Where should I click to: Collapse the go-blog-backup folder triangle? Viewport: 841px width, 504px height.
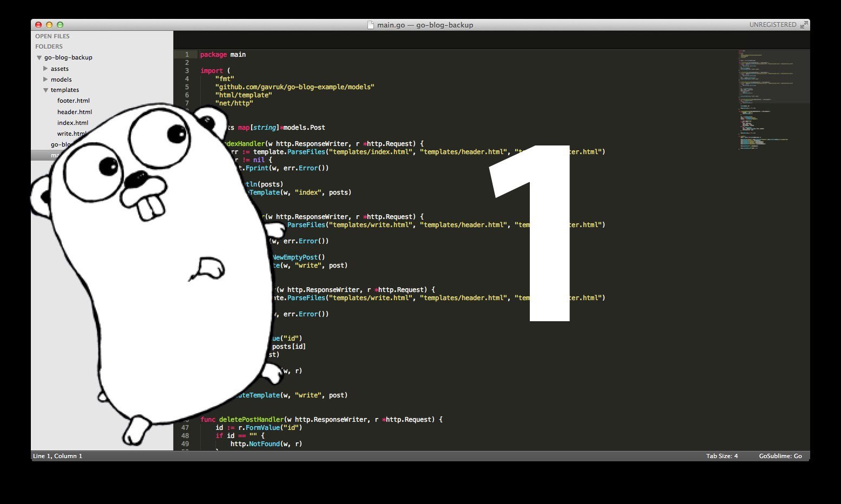pyautogui.click(x=39, y=57)
